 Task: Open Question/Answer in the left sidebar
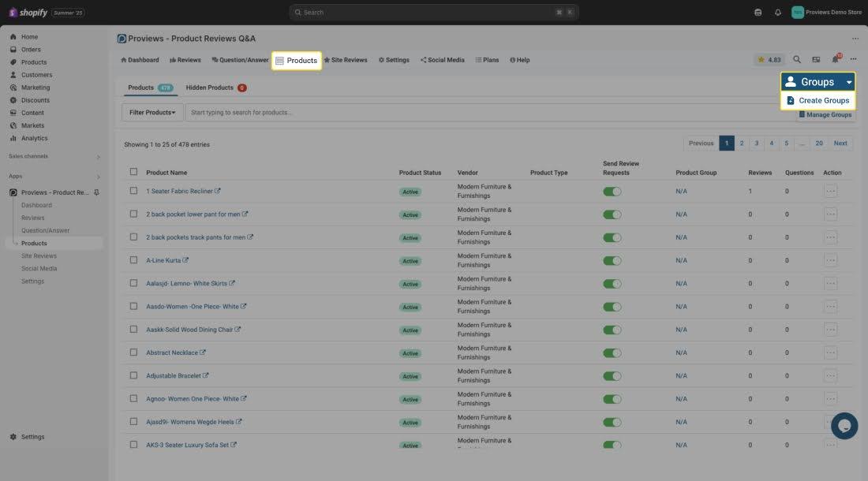click(45, 230)
